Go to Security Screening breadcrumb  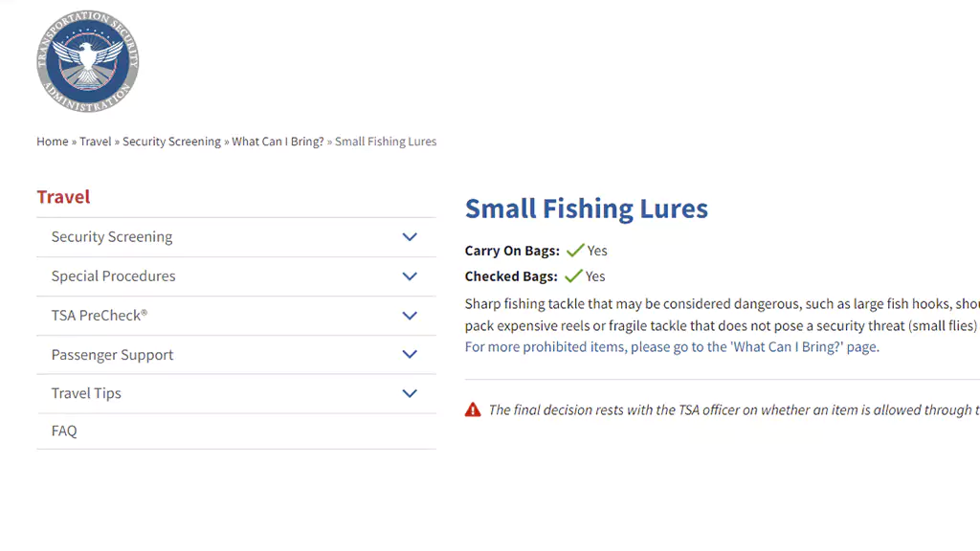click(172, 142)
